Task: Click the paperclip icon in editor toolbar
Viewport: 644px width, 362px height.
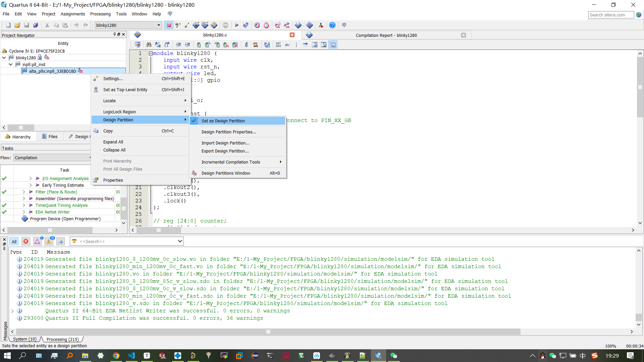Action: [x=246, y=45]
